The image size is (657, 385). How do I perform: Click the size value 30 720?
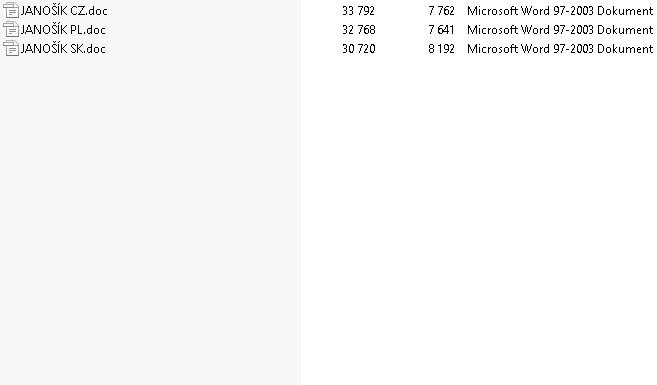359,49
